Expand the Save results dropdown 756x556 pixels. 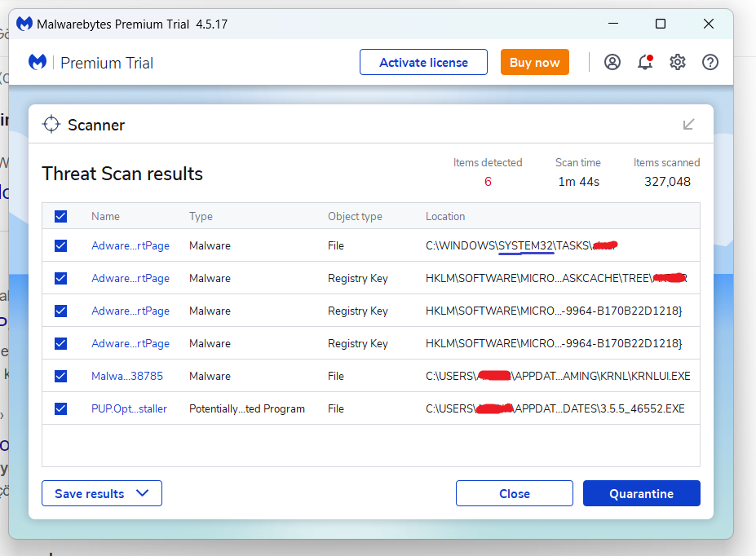pos(102,493)
